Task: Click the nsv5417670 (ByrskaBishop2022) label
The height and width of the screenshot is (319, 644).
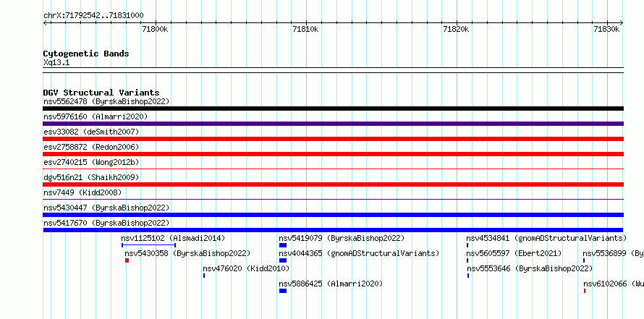Action: coord(106,223)
